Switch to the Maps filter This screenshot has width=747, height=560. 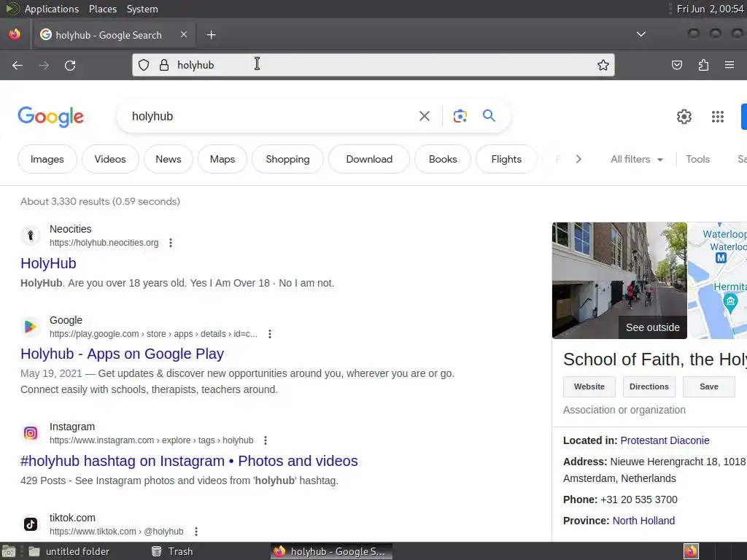point(222,159)
